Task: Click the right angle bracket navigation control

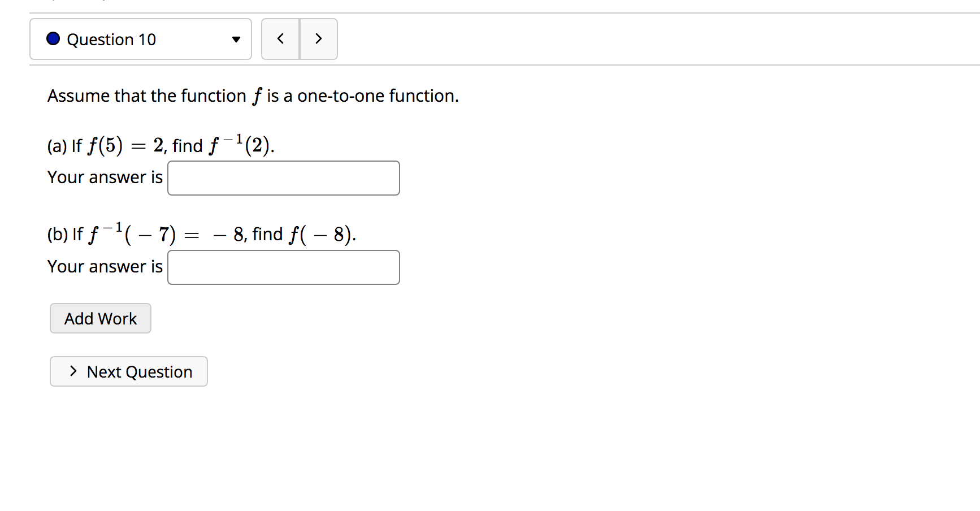Action: 318,38
